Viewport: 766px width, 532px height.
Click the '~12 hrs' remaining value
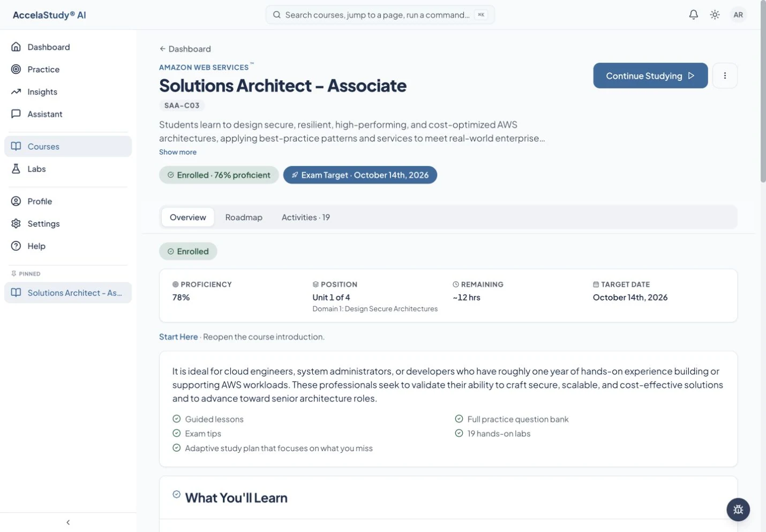coord(467,297)
